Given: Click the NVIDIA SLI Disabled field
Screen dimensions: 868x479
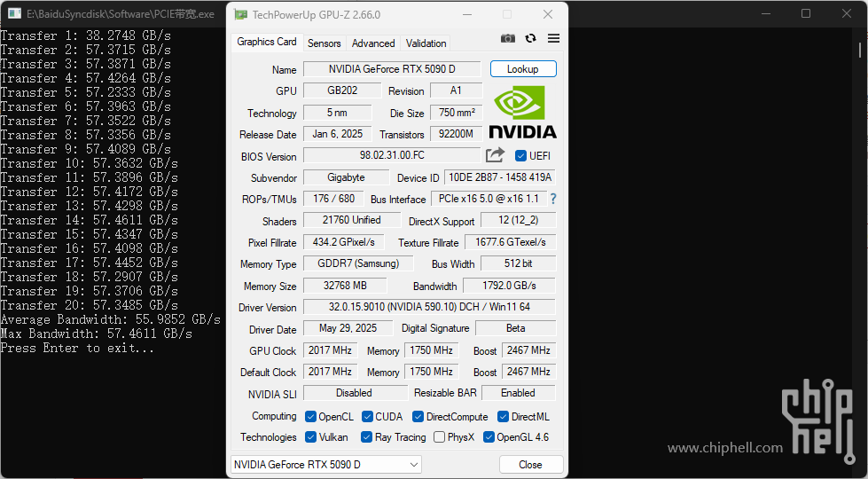Looking at the screenshot, I should coord(355,393).
